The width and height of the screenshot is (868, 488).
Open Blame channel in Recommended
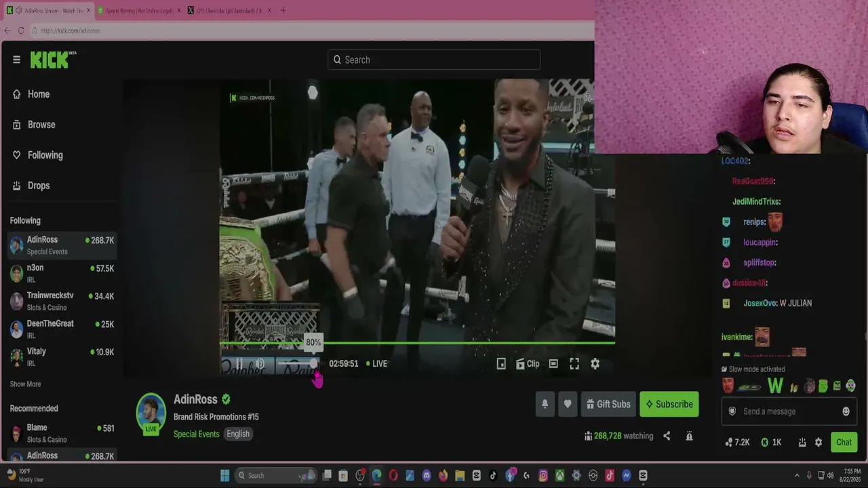tap(62, 433)
